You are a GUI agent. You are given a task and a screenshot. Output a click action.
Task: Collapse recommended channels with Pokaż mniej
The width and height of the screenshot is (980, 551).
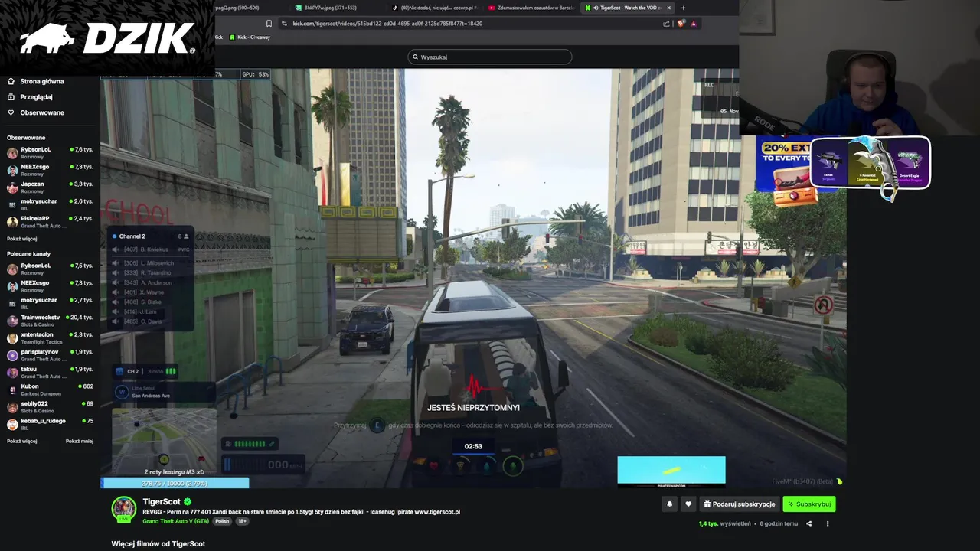point(80,441)
